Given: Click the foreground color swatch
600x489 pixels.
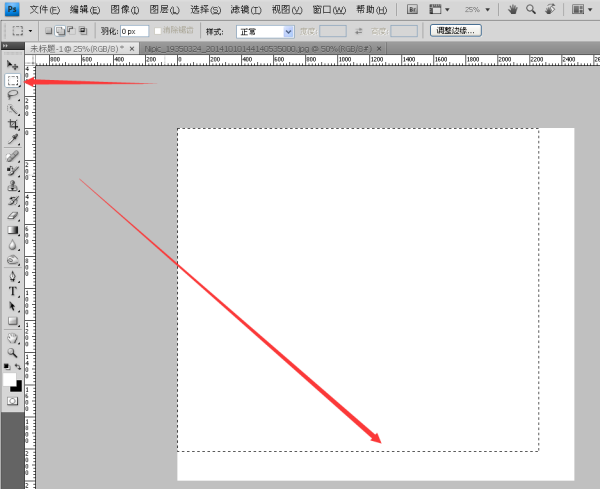Looking at the screenshot, I should (10, 379).
